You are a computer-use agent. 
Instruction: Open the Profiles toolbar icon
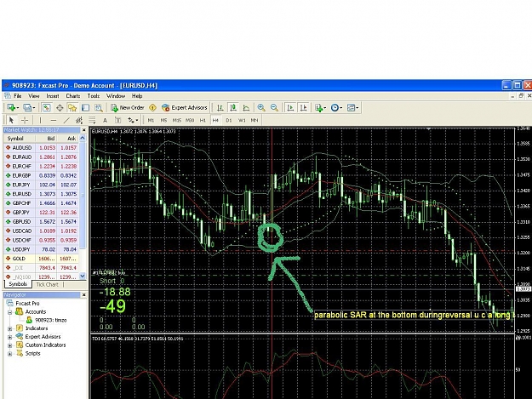coord(28,108)
